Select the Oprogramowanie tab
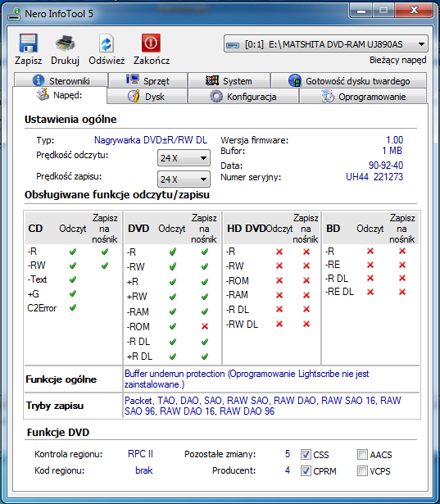 point(363,96)
